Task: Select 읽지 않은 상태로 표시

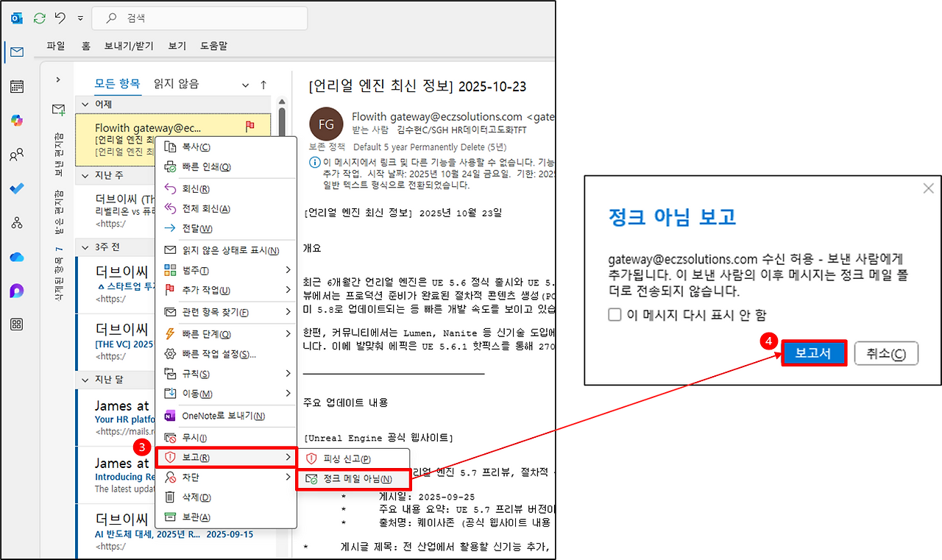Action: point(226,250)
